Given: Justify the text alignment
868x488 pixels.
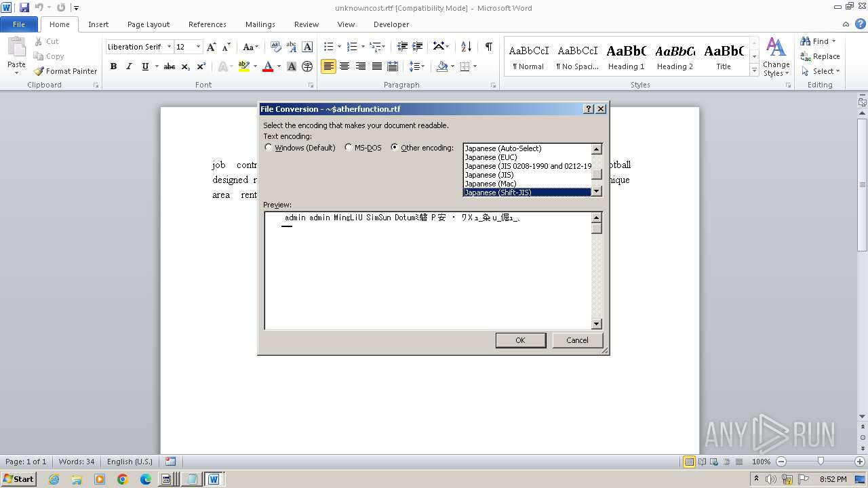Looking at the screenshot, I should [x=376, y=66].
